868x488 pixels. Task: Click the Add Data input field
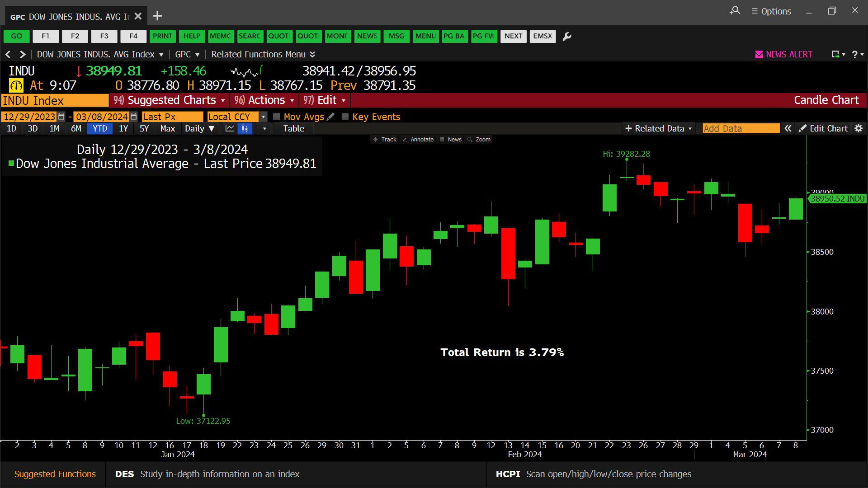point(741,129)
